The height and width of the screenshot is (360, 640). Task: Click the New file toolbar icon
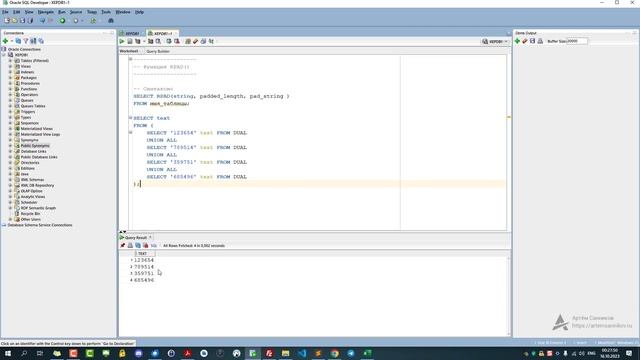pos(7,20)
